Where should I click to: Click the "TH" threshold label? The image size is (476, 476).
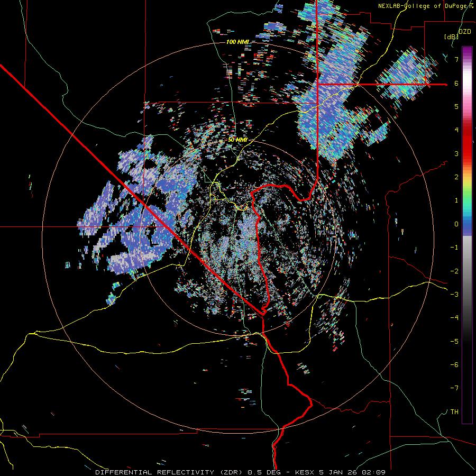point(454,412)
